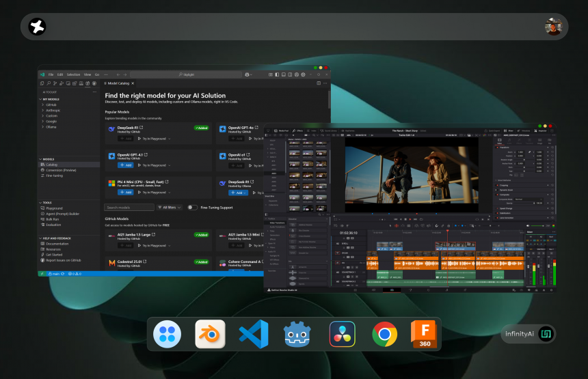Jump to first frame in DaVinci viewer transport
This screenshot has width=588, height=379.
pos(396,219)
